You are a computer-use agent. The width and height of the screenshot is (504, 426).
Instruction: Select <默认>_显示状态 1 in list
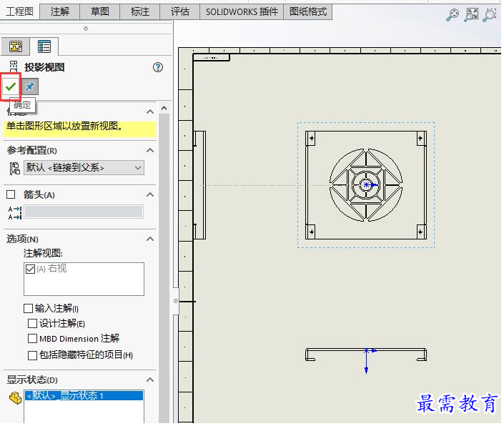pyautogui.click(x=84, y=395)
